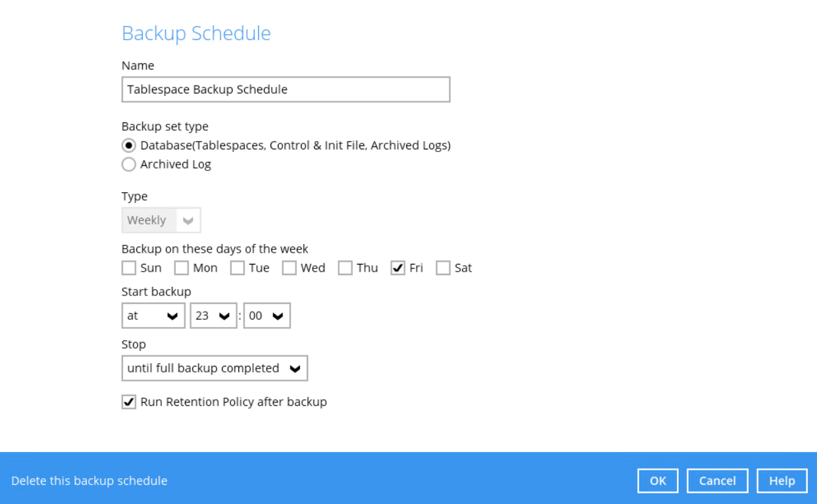
Task: Enable backup on Thu
Action: point(345,268)
